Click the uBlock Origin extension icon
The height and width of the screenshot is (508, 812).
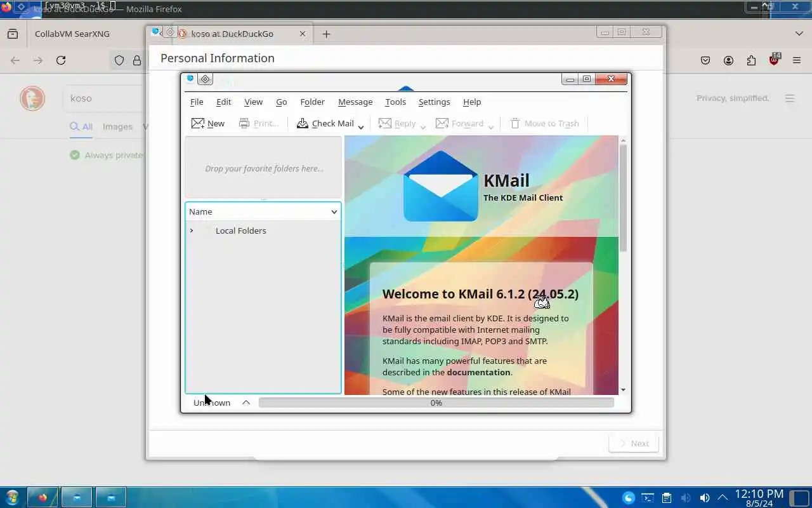tap(774, 60)
